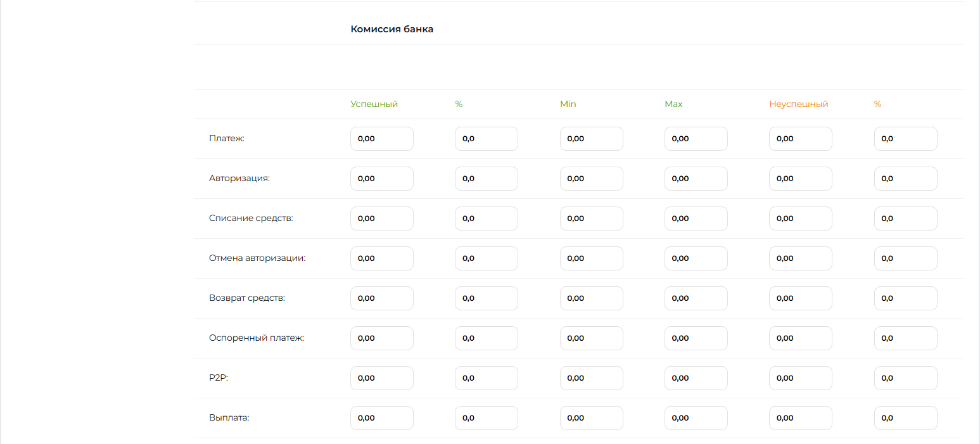
Task: Click the Платеж Успешный amount field
Action: click(x=381, y=139)
